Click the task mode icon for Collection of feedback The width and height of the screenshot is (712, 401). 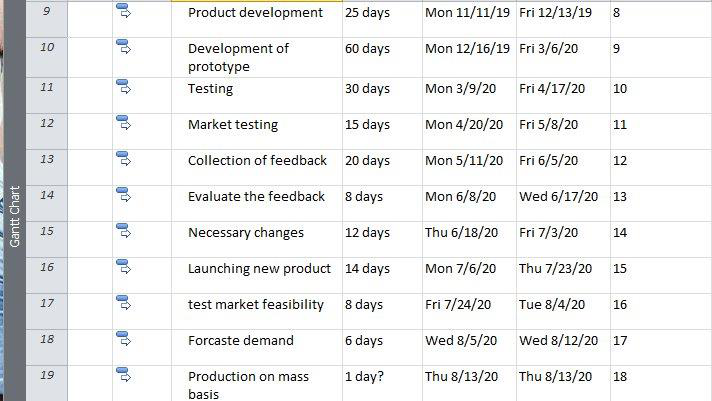point(124,158)
